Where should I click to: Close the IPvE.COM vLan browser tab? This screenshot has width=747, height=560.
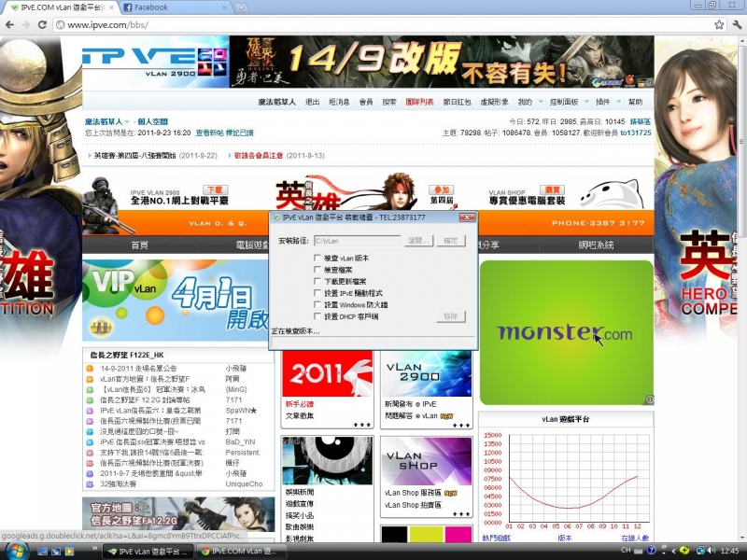pos(112,7)
